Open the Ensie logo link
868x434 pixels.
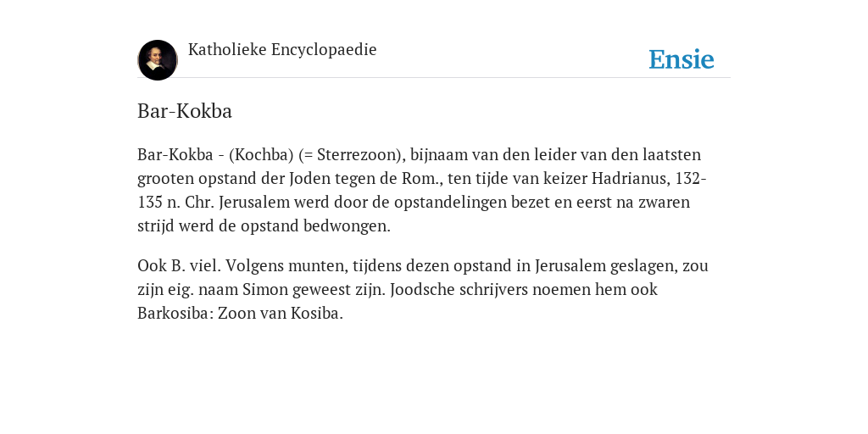click(681, 59)
